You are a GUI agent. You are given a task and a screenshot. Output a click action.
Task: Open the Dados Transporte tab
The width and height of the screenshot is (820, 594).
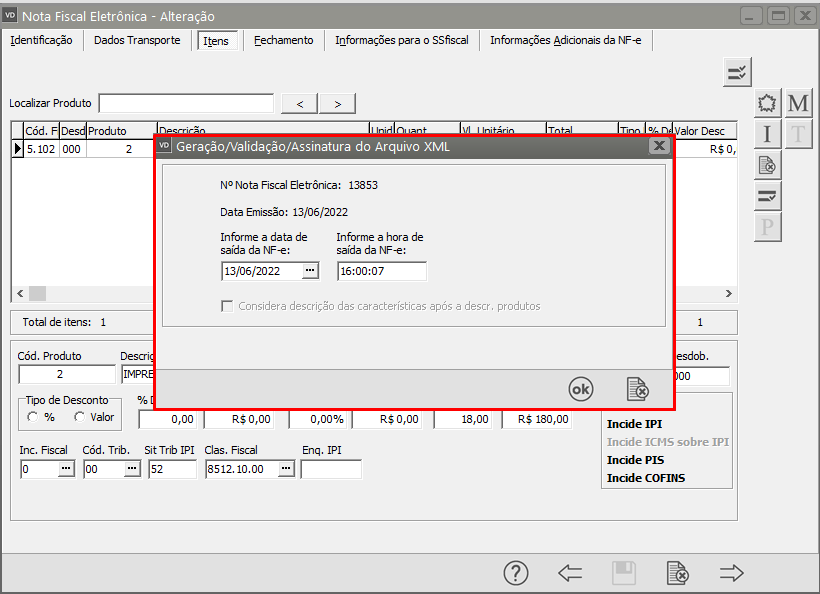point(137,41)
